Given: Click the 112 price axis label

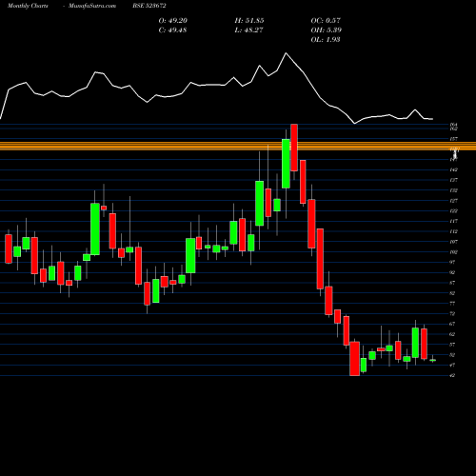Looking at the screenshot, I should (453, 231).
